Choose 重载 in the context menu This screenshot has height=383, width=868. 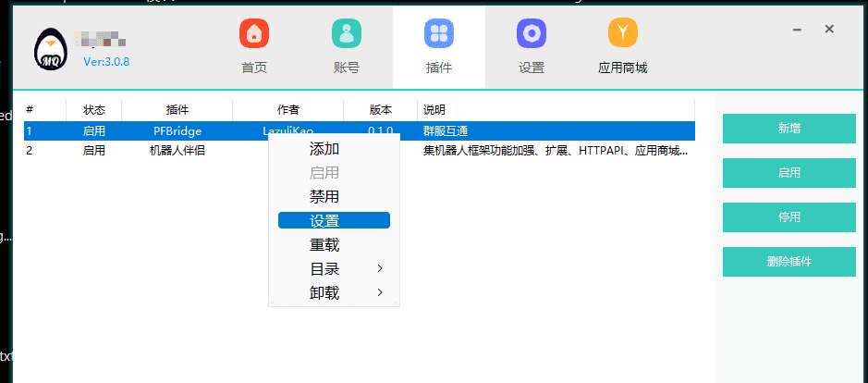(324, 244)
